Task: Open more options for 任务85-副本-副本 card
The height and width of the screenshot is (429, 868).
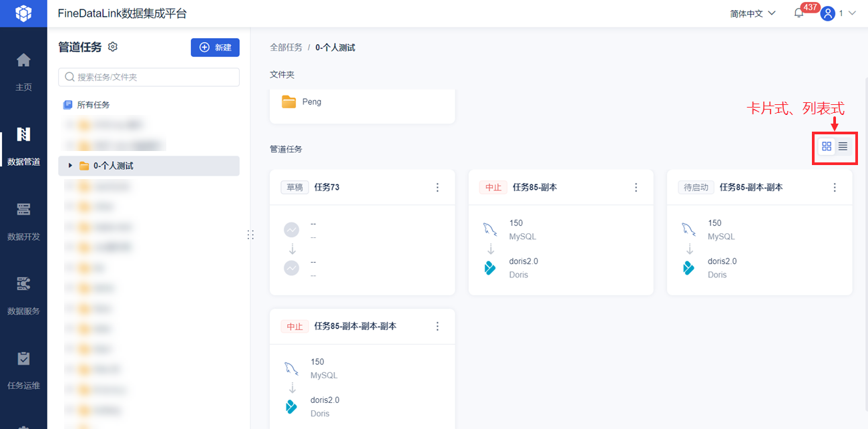Action: pyautogui.click(x=835, y=188)
